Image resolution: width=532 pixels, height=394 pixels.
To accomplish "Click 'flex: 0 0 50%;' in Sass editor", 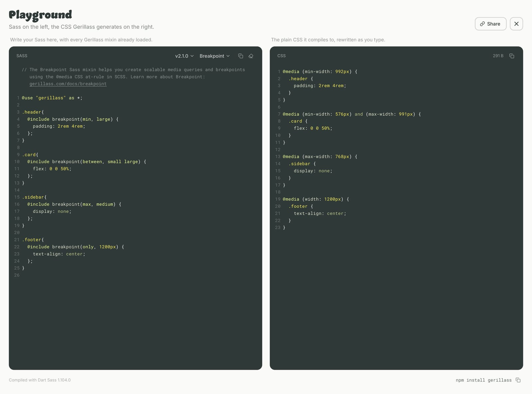I will coord(52,169).
